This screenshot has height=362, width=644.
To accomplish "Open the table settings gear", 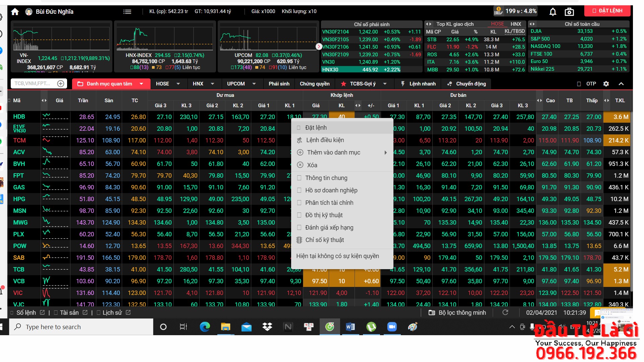I will (x=606, y=84).
